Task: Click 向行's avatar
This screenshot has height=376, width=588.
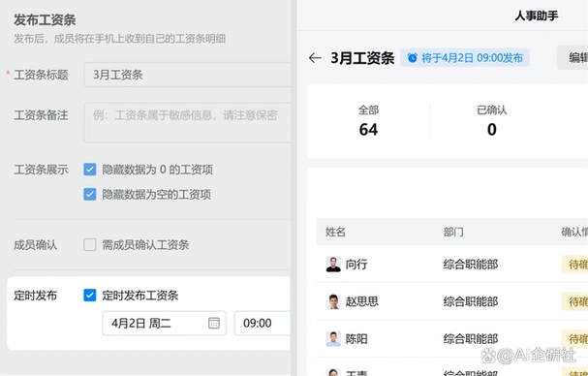Action: (x=333, y=265)
